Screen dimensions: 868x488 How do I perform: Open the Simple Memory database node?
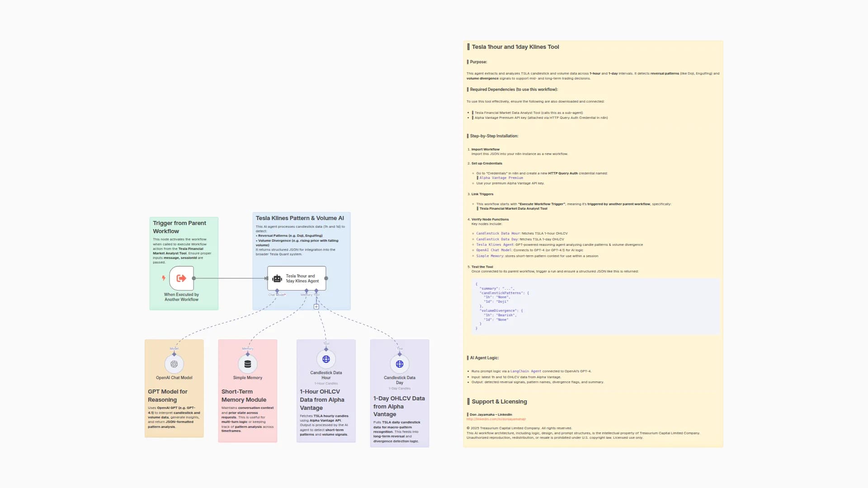click(x=247, y=364)
